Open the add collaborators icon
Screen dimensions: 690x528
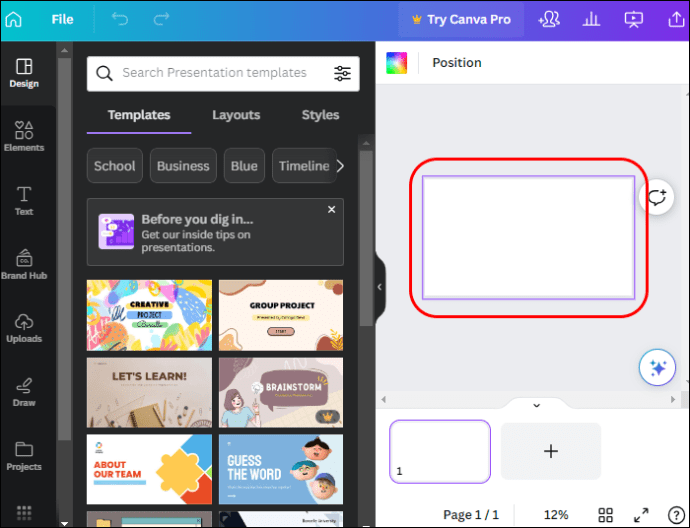point(549,19)
